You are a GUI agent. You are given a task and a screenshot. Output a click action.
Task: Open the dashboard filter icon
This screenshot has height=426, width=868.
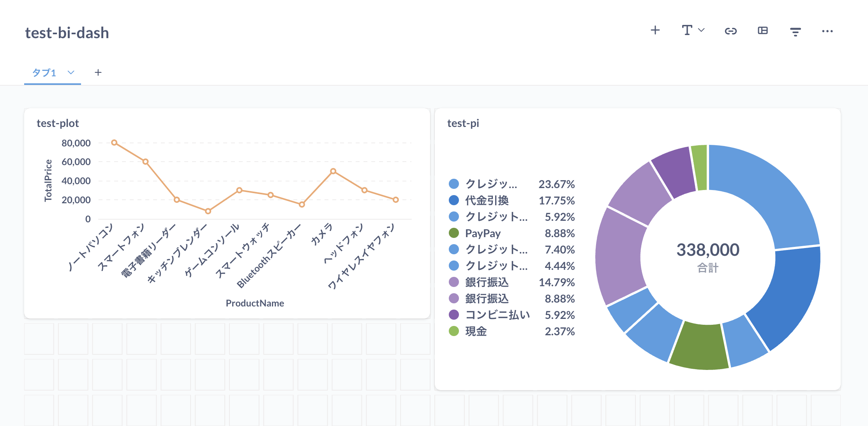(x=795, y=31)
